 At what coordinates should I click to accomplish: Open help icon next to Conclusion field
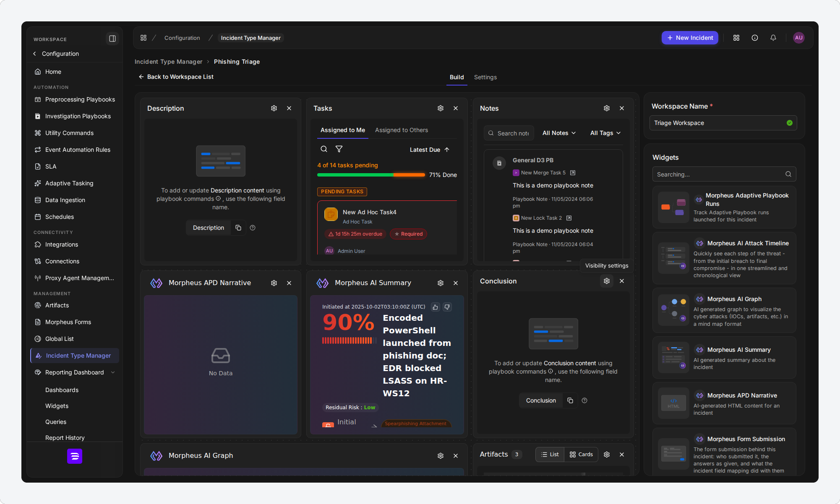pyautogui.click(x=584, y=400)
